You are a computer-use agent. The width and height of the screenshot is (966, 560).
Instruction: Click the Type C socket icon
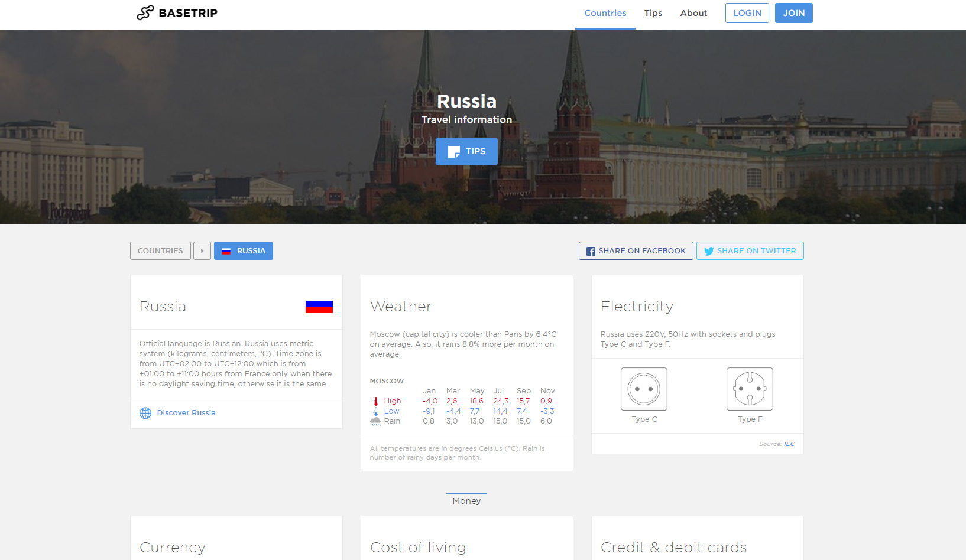coord(644,389)
